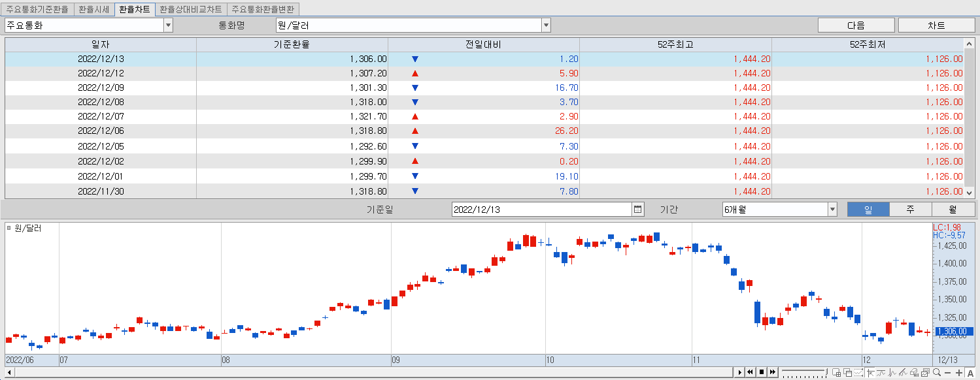Click the chart rewind playback button

[750, 372]
